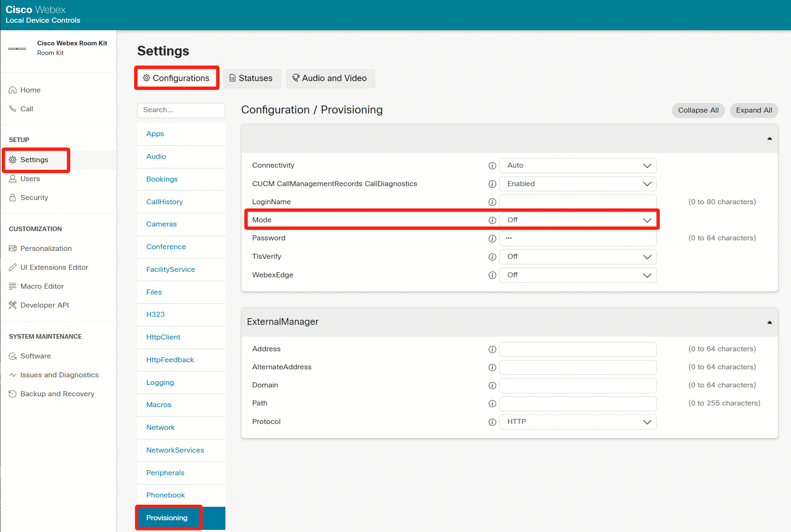791x532 pixels.
Task: Click the LoginName input field
Action: tap(578, 202)
